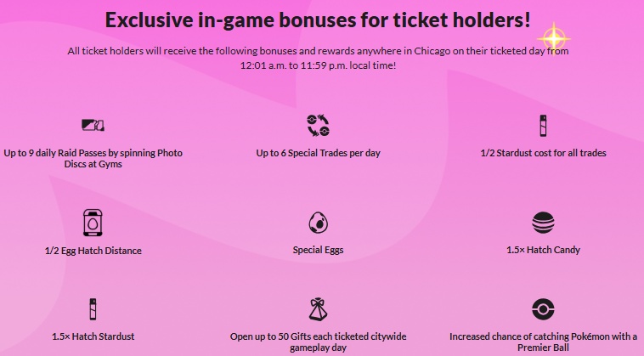Click the '1/2 Egg Hatch Distance' label
This screenshot has width=644, height=356.
93,251
